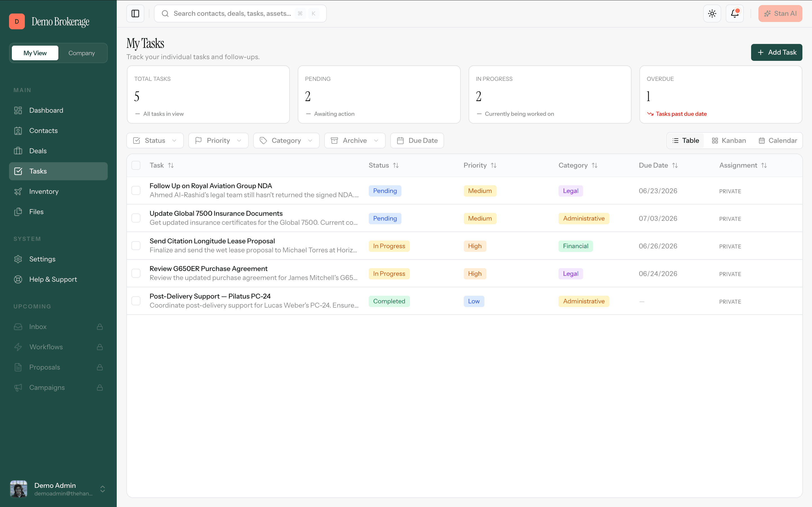Switch to the Company view tab
This screenshot has height=507, width=812.
pyautogui.click(x=81, y=53)
